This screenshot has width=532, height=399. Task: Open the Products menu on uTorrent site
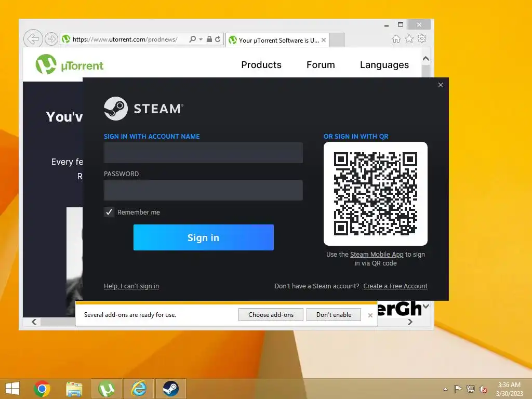(261, 65)
